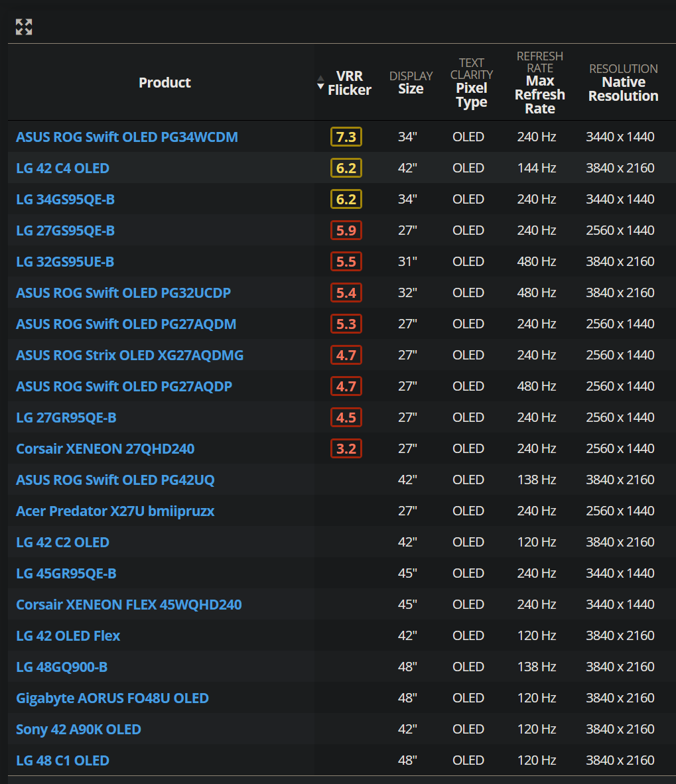Open LG 48 C1 OLED link
This screenshot has height=784, width=676.
click(62, 761)
